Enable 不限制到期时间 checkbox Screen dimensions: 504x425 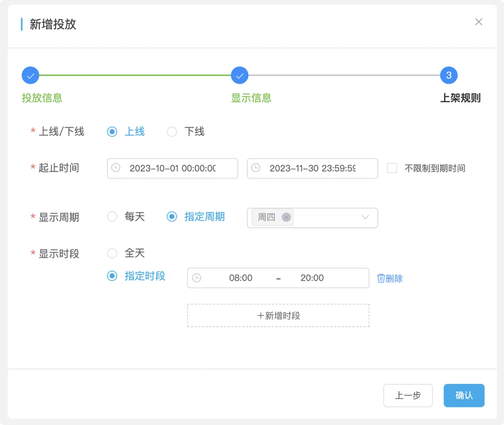392,168
